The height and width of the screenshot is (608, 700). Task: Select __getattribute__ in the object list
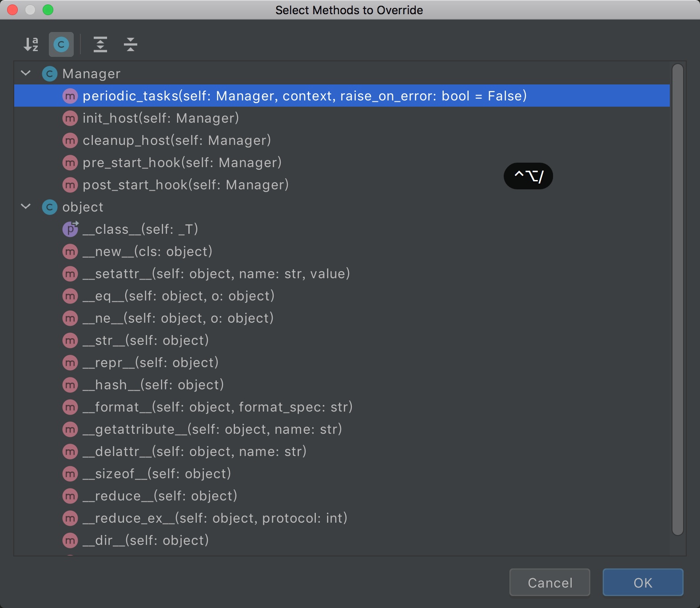point(212,429)
